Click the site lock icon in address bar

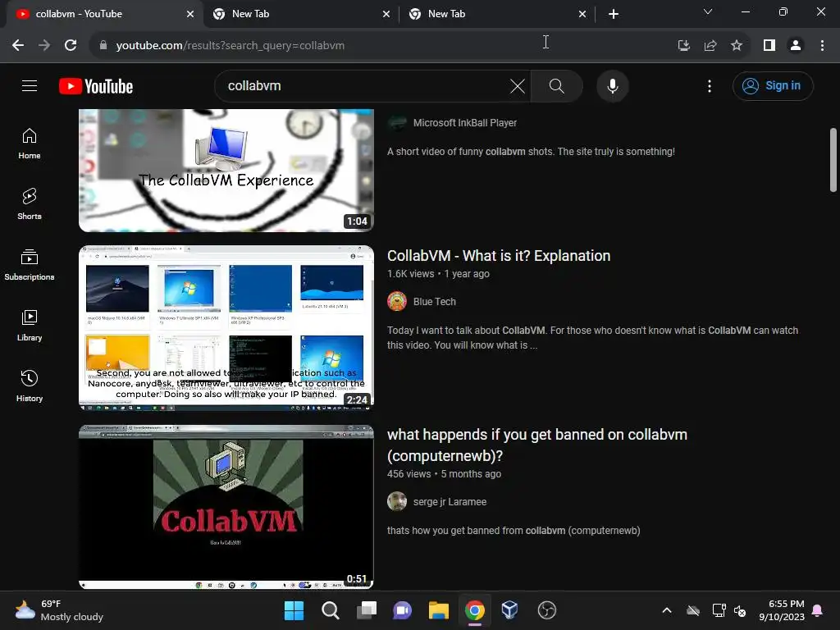pyautogui.click(x=103, y=45)
